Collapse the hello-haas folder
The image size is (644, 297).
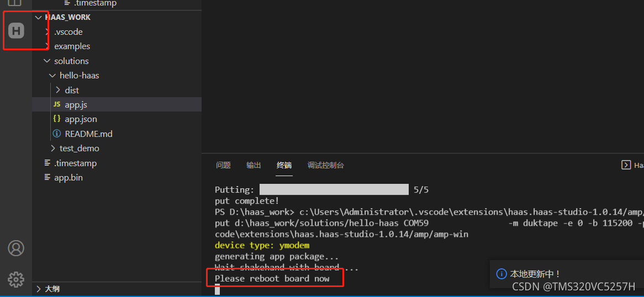(x=52, y=76)
